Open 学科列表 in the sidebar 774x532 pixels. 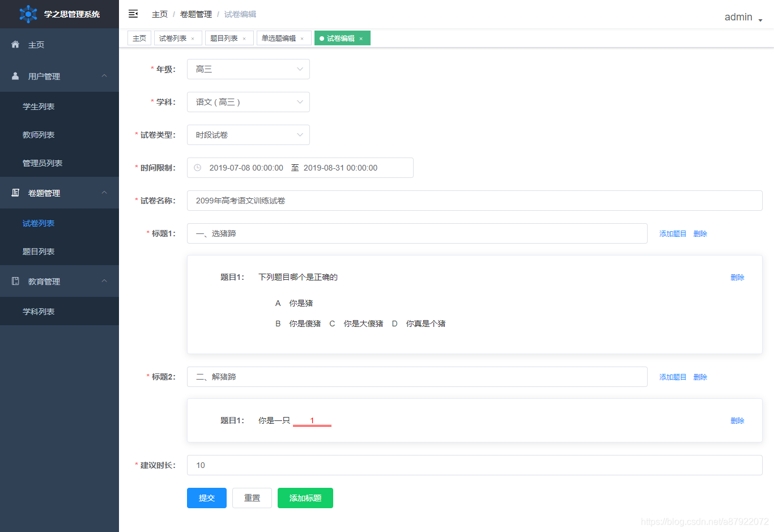(x=59, y=311)
